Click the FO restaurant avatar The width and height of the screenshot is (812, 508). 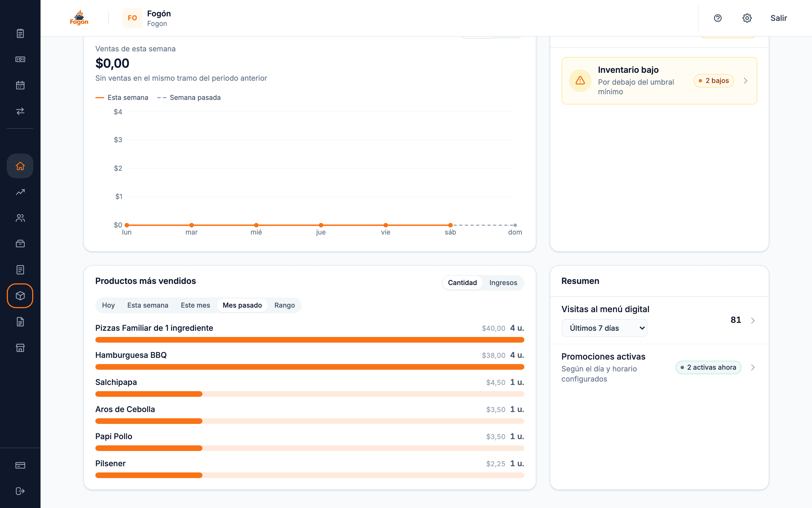coord(132,18)
